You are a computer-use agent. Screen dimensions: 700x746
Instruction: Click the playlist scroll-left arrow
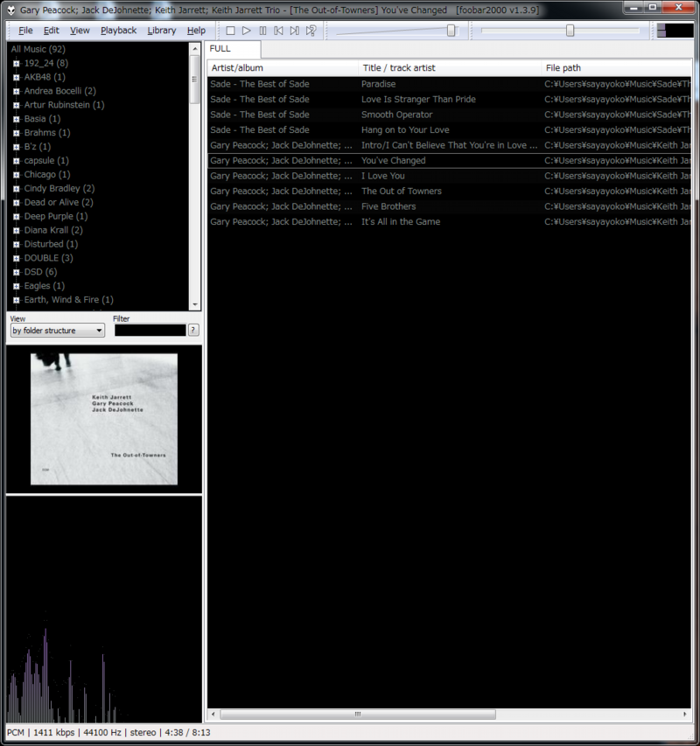tap(213, 715)
